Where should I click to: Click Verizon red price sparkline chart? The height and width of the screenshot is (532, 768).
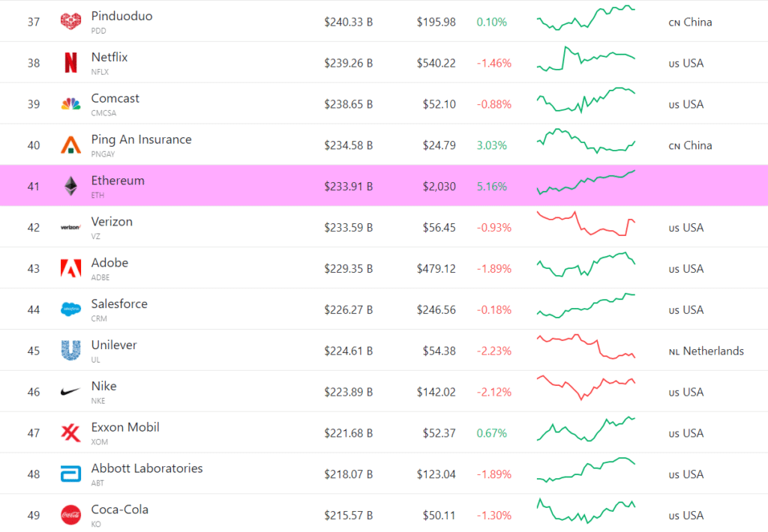pyautogui.click(x=586, y=224)
